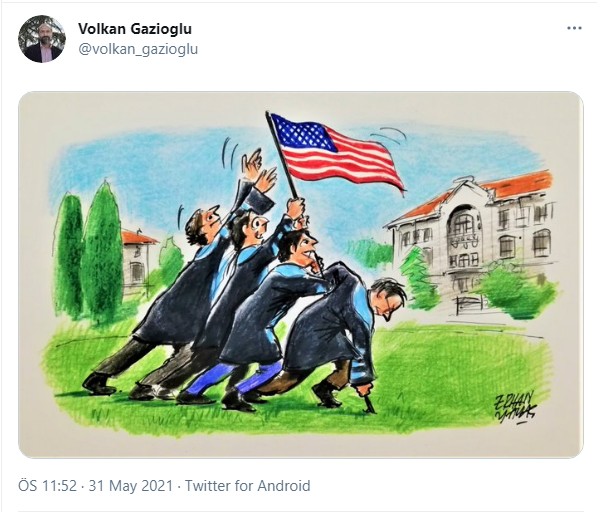Click the @volkan_gazioglu handle
The height and width of the screenshot is (512, 601).
138,49
